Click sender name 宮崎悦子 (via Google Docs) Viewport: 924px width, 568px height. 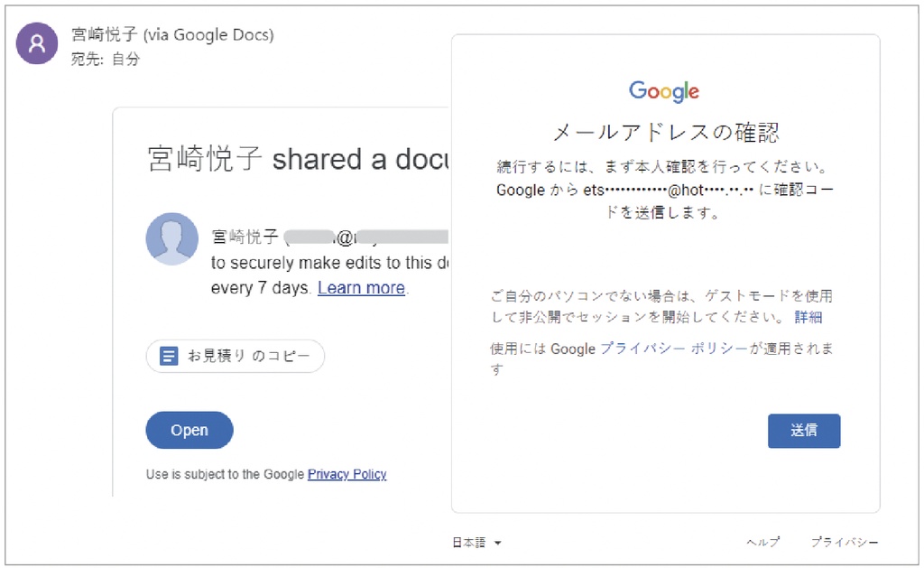pos(172,35)
